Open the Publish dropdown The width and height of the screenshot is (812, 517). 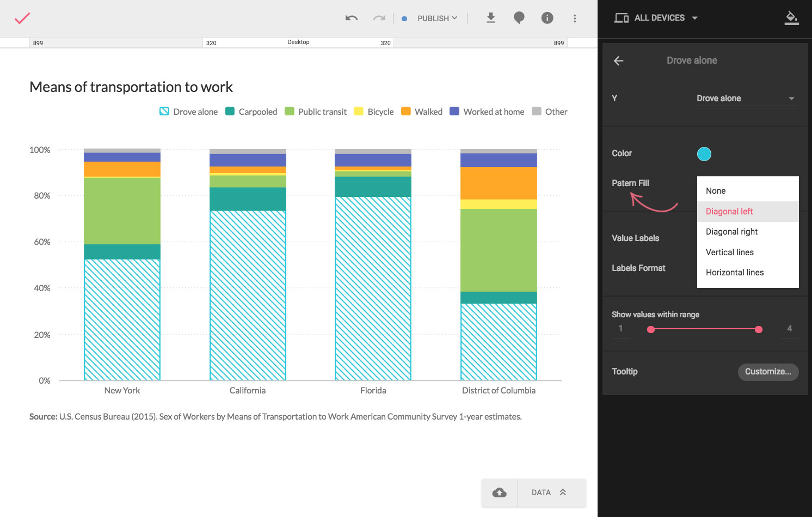point(436,19)
